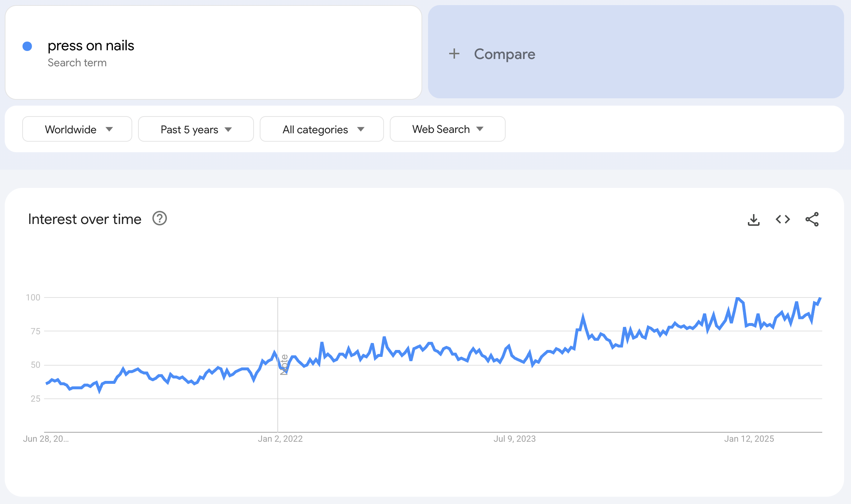Open the embed code icon
Viewport: 851px width, 504px height.
(x=783, y=219)
